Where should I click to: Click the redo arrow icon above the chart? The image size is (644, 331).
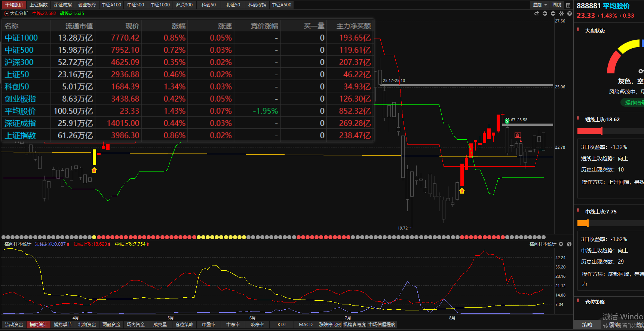coord(537,13)
